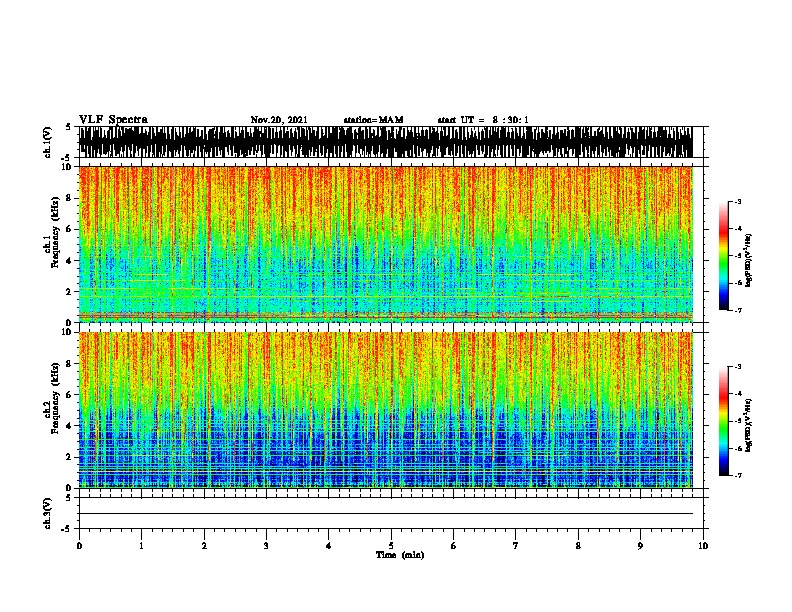Click the "Time (min)" x-axis label
Image resolution: width=792 pixels, height=612 pixels.
coord(400,555)
